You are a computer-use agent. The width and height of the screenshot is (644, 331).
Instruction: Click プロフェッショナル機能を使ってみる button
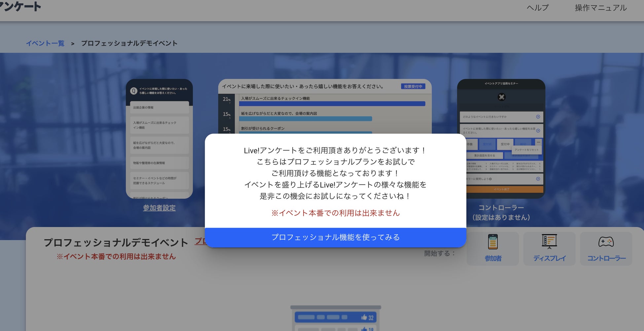click(x=336, y=237)
